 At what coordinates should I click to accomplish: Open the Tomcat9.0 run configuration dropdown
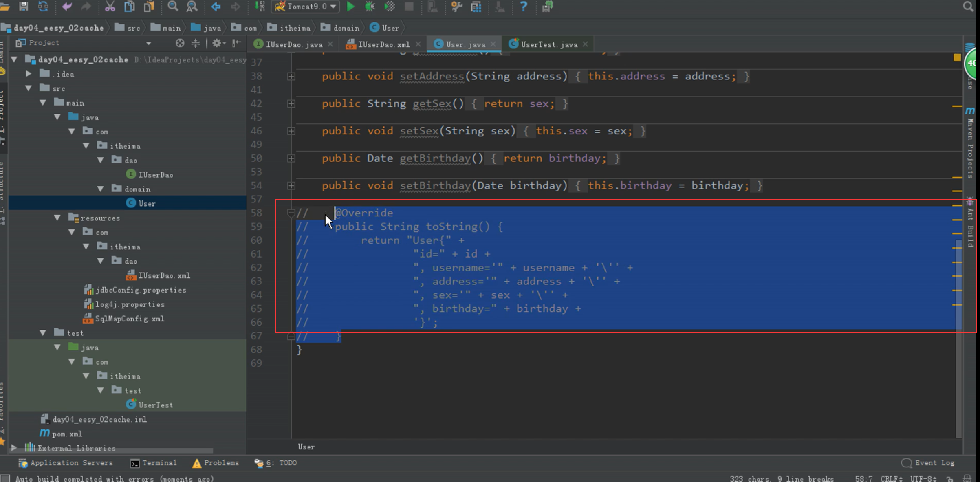[x=306, y=6]
